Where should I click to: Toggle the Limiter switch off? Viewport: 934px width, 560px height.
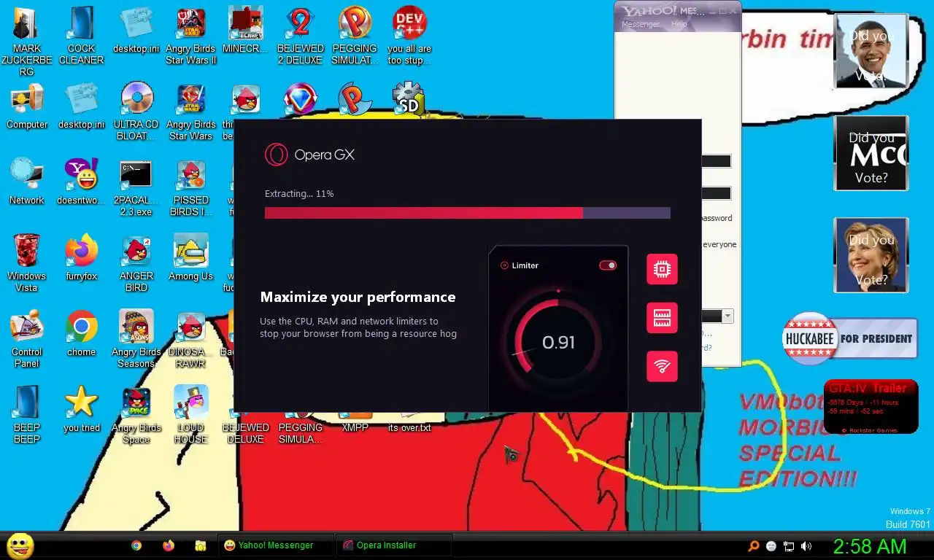(x=608, y=265)
